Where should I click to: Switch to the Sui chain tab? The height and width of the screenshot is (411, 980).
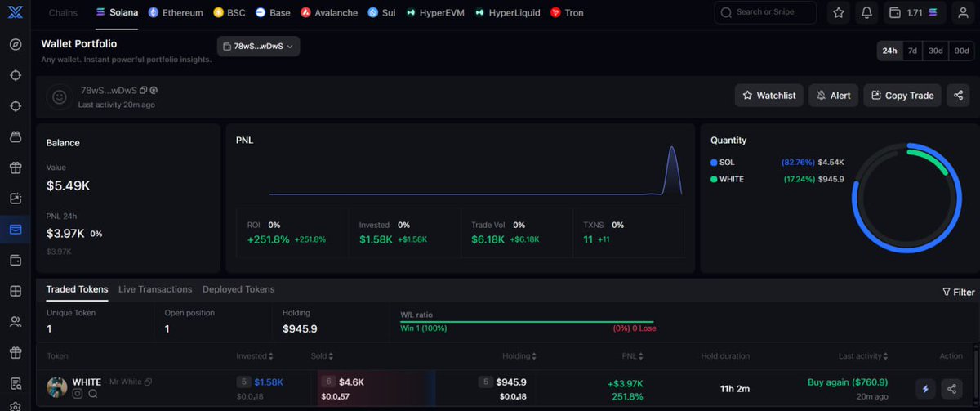pyautogui.click(x=381, y=13)
